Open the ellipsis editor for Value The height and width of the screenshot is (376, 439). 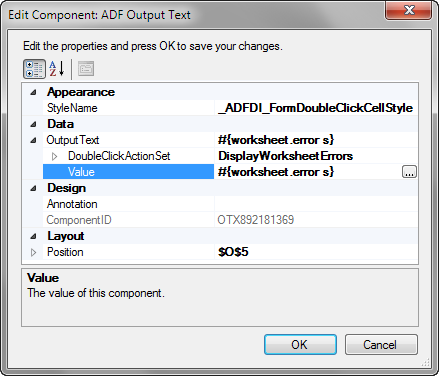(409, 172)
